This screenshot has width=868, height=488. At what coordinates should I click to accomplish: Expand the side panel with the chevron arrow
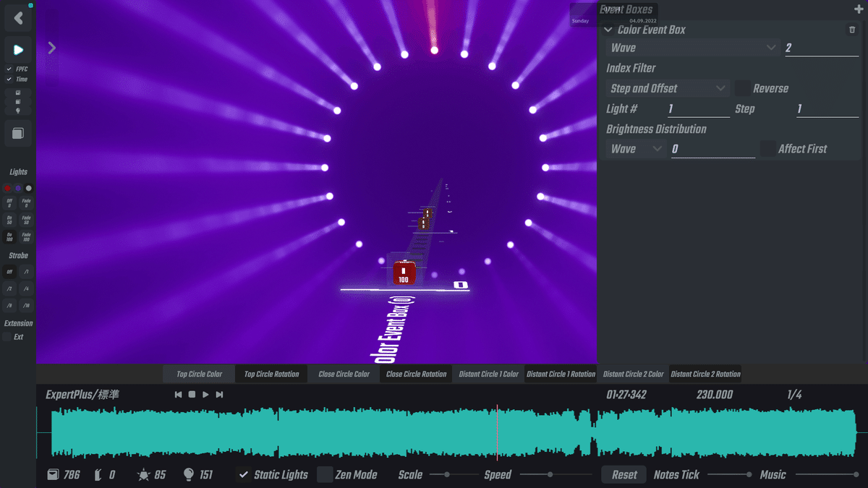coord(51,48)
